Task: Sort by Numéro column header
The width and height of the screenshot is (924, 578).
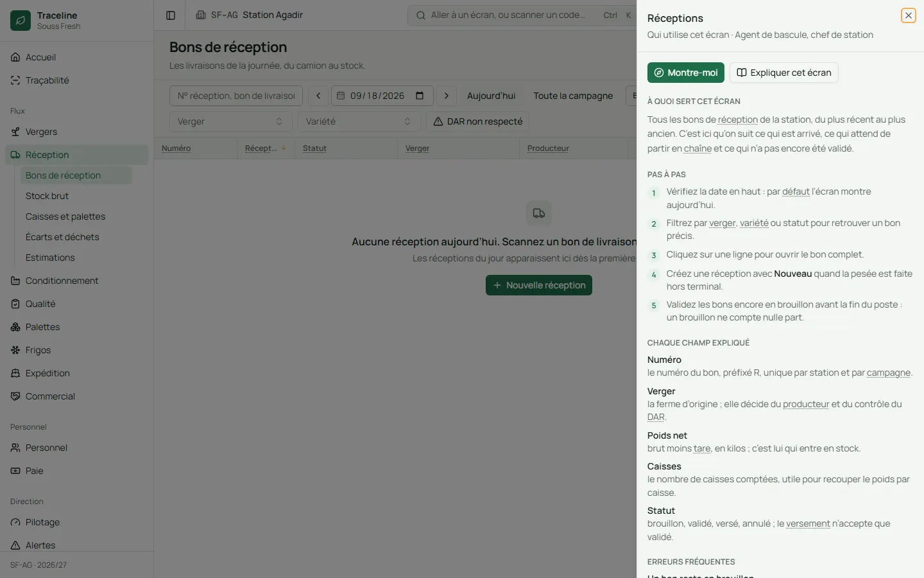Action: (176, 148)
